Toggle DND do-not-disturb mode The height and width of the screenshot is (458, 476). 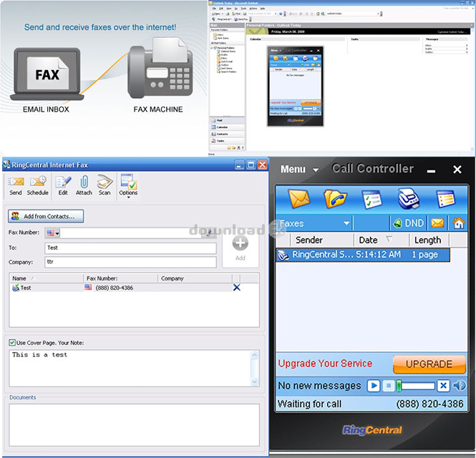[408, 223]
